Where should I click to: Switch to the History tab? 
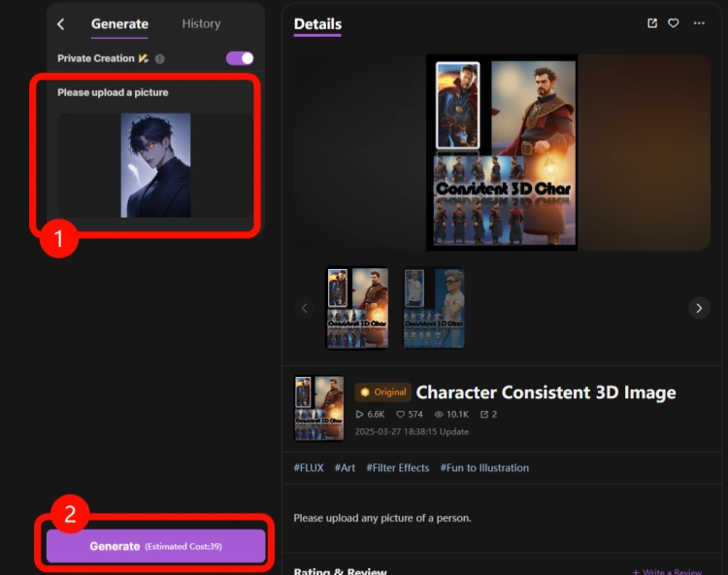point(201,24)
